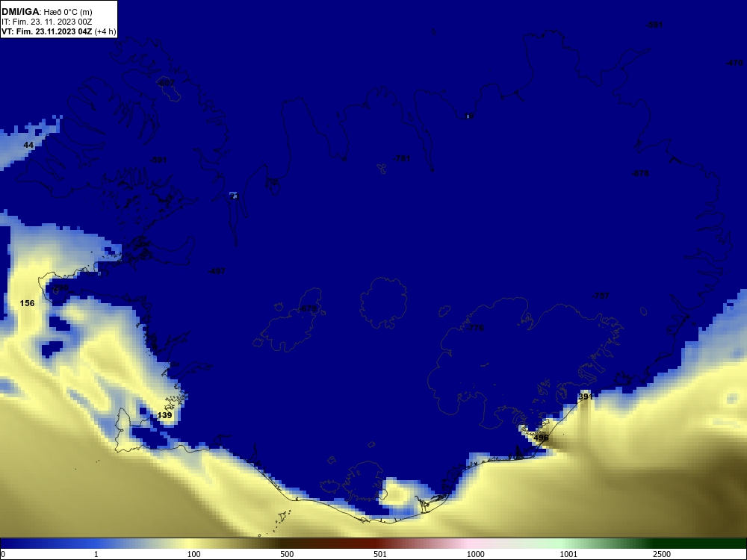The height and width of the screenshot is (560, 747).
Task: Click the map value -679
Action: point(308,309)
